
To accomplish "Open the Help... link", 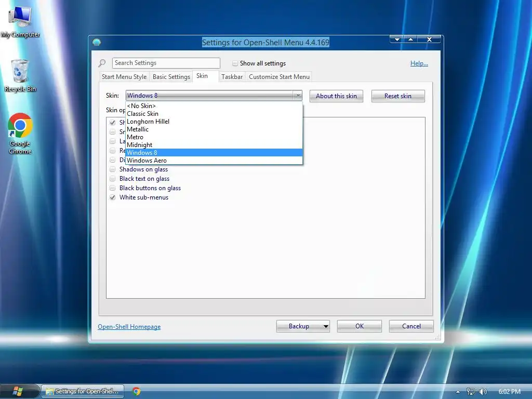I will (x=419, y=63).
